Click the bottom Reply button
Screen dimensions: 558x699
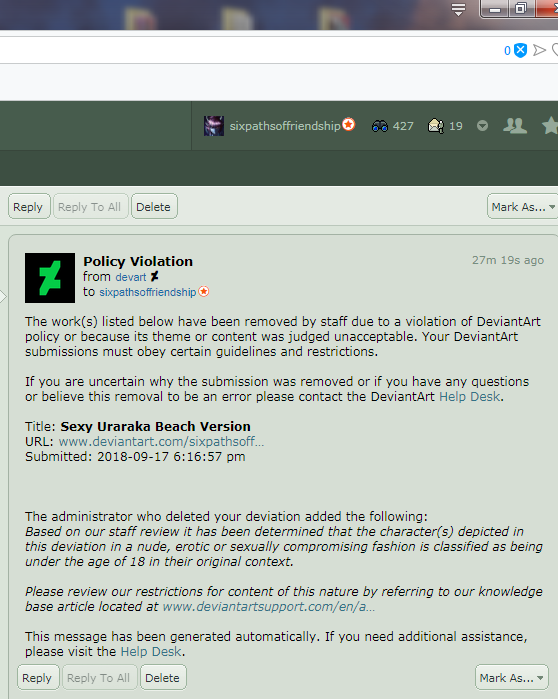[x=38, y=677]
